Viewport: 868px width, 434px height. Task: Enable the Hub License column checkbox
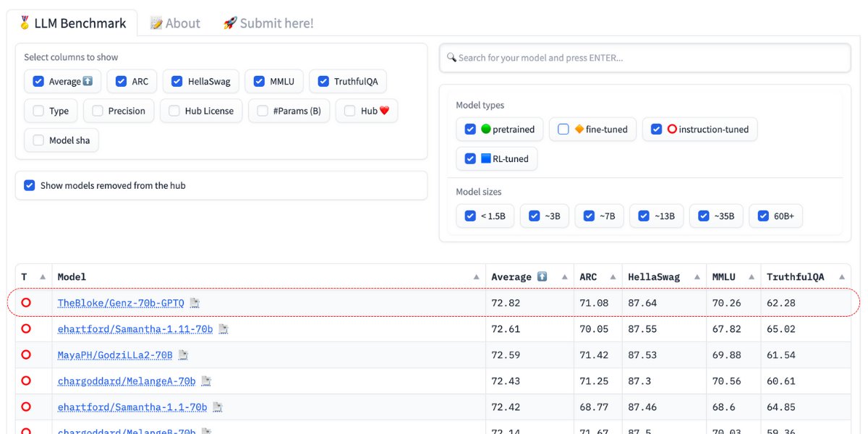tap(174, 111)
